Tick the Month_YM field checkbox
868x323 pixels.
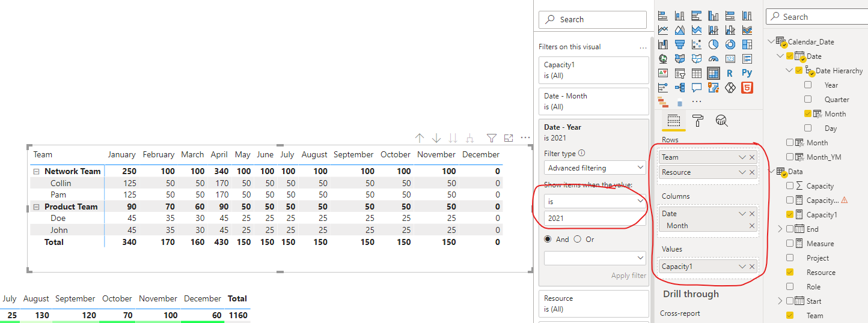(x=790, y=157)
